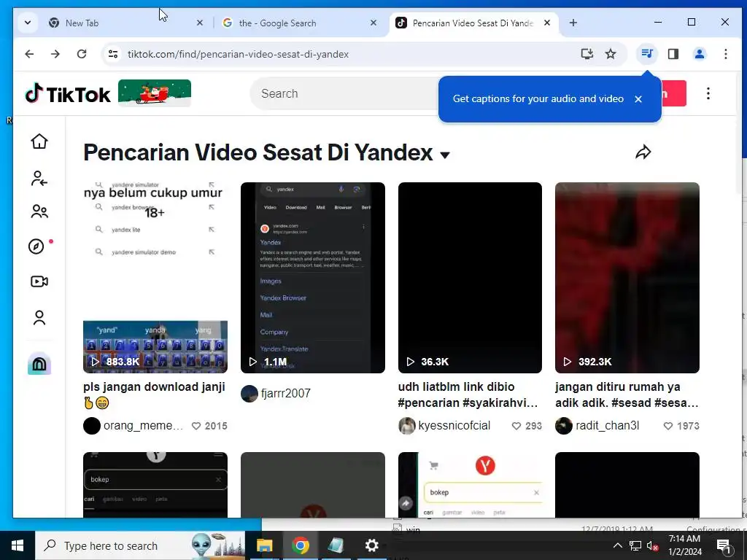Expand the page title dropdown arrow
The height and width of the screenshot is (560, 747).
point(445,155)
